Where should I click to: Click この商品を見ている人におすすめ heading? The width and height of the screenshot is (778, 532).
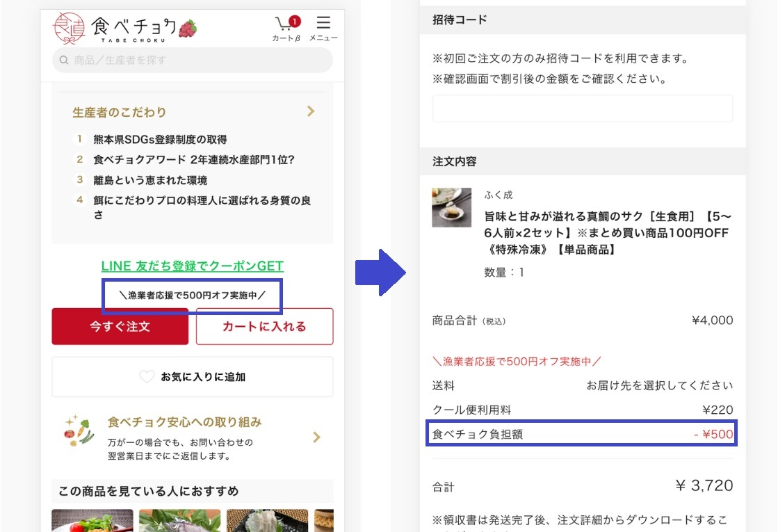click(149, 491)
